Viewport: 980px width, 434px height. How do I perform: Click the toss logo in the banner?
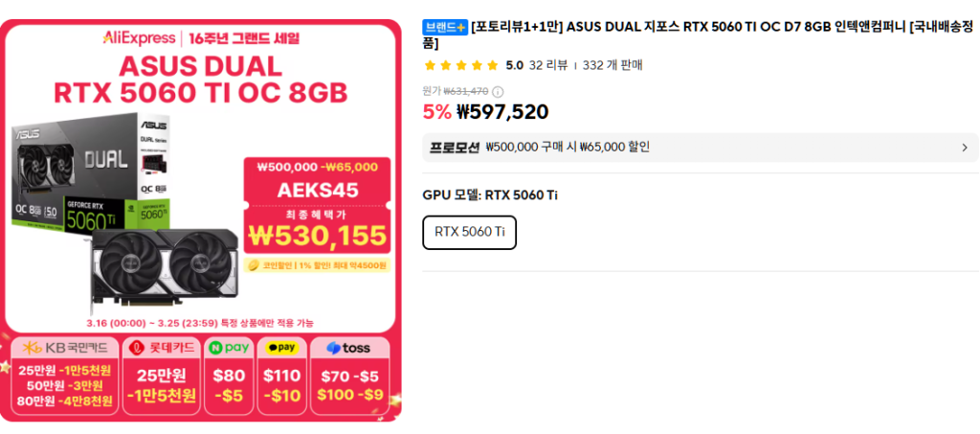348,348
